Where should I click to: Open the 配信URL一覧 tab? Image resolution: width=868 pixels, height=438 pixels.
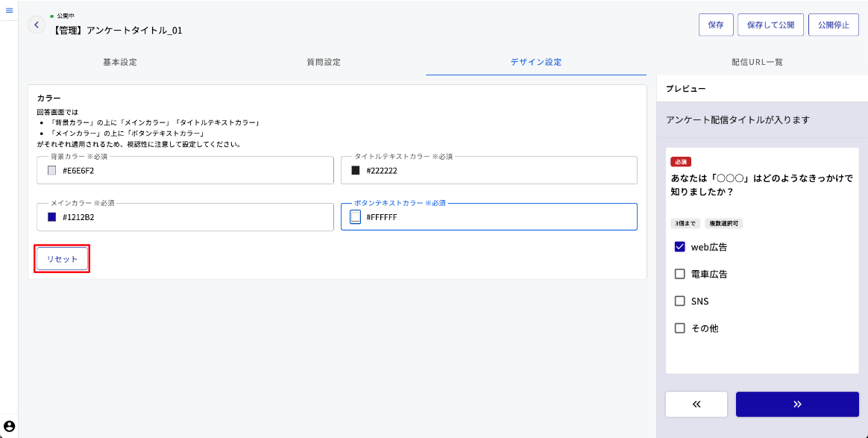point(758,62)
